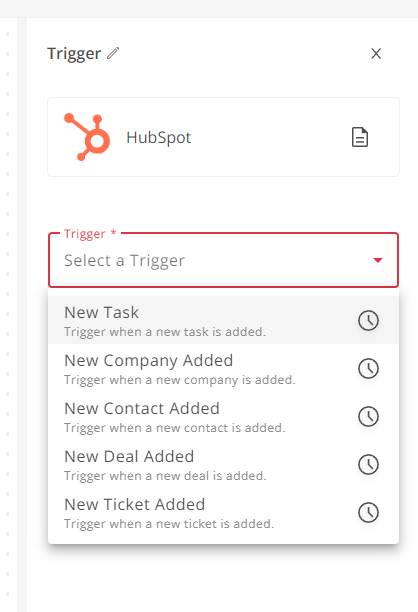418x612 pixels.
Task: Collapse the list with the red dropdown arrow
Action: (x=377, y=260)
